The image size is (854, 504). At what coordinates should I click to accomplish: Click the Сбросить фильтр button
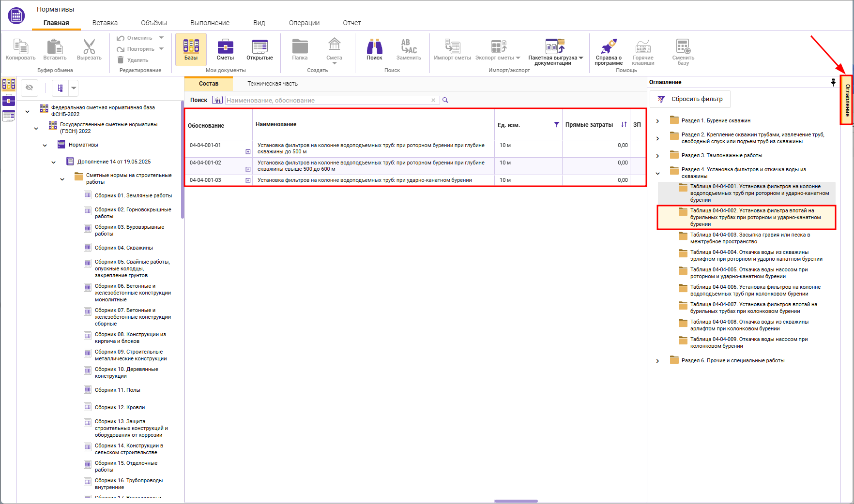tap(690, 99)
